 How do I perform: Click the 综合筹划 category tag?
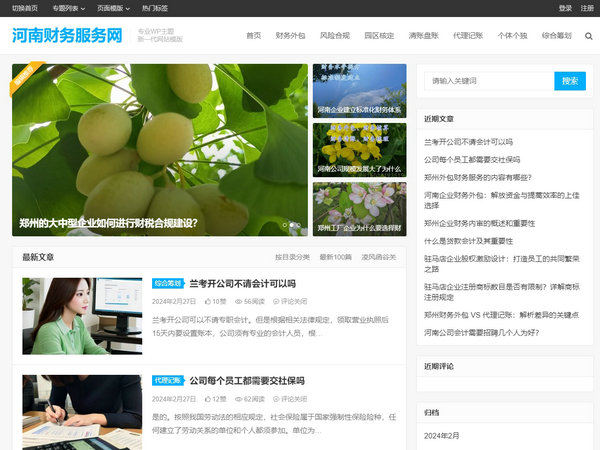[168, 283]
